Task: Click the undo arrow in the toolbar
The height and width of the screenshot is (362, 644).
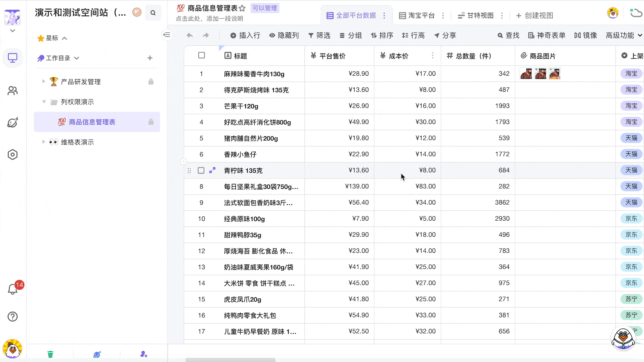Action: coord(190,35)
